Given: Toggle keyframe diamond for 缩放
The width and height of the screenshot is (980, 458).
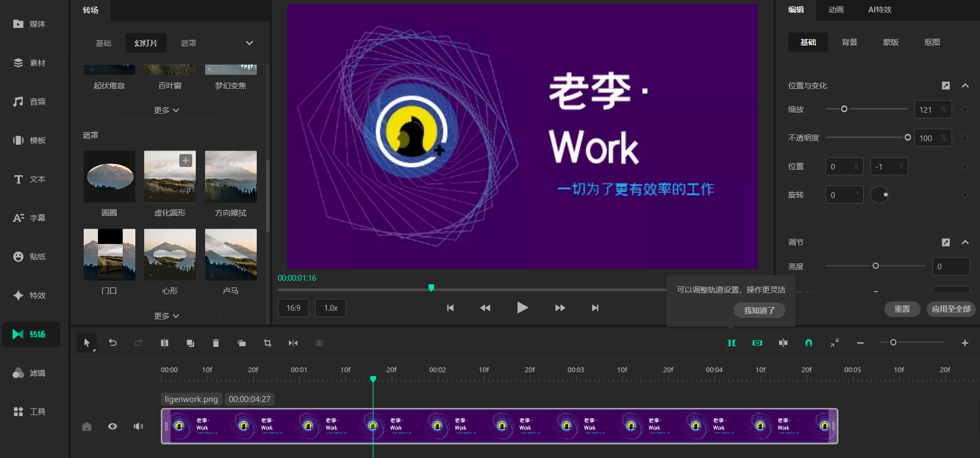Looking at the screenshot, I should [965, 110].
